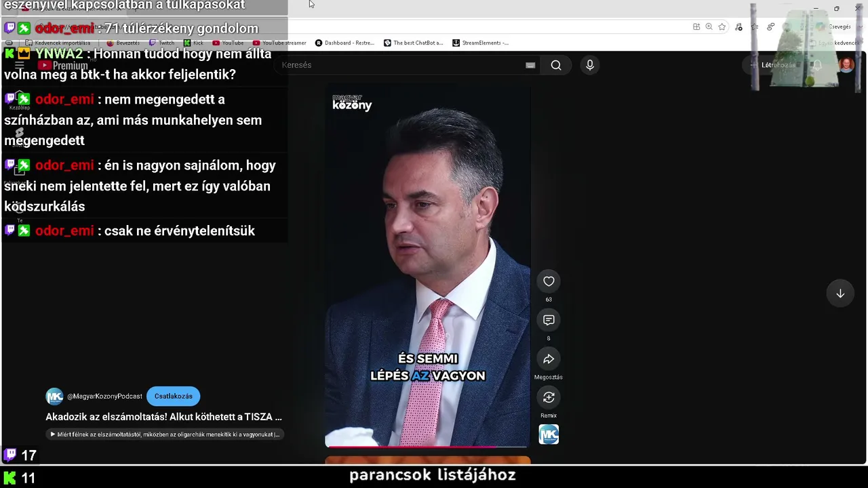Image resolution: width=868 pixels, height=488 pixels.
Task: Open the 'Dashboard - Restre...' bookmark
Action: click(x=344, y=43)
